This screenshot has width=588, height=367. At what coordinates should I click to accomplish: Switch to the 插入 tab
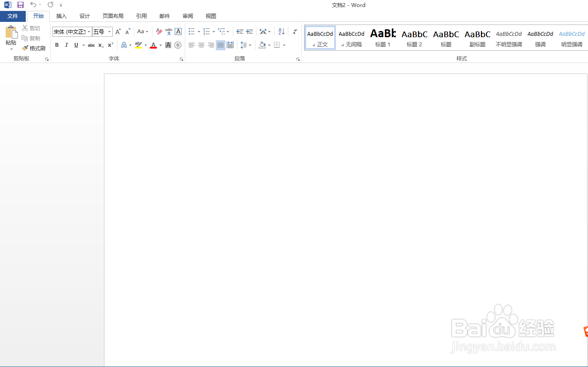(62, 16)
